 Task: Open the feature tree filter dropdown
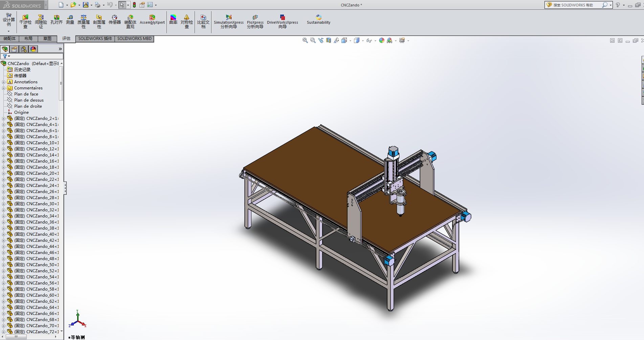point(6,56)
